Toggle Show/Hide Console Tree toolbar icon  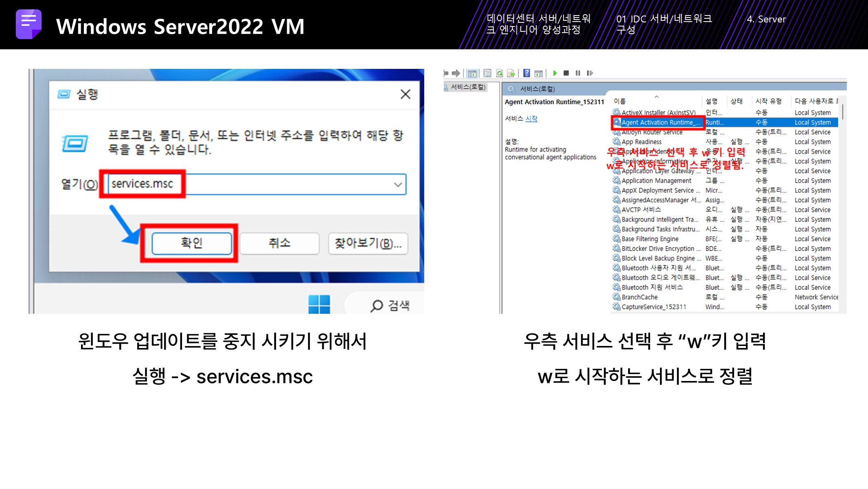(x=472, y=73)
